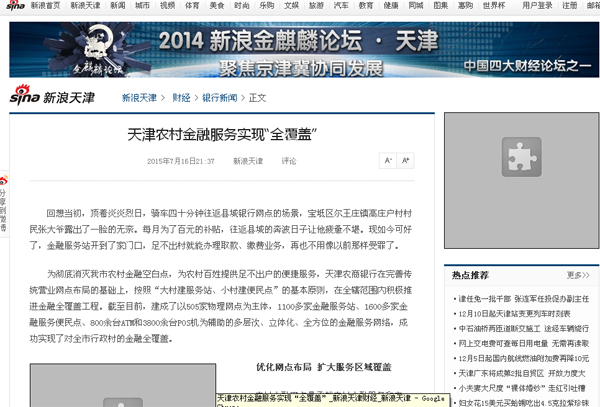Select 图集 in top navigation

pos(441,5)
